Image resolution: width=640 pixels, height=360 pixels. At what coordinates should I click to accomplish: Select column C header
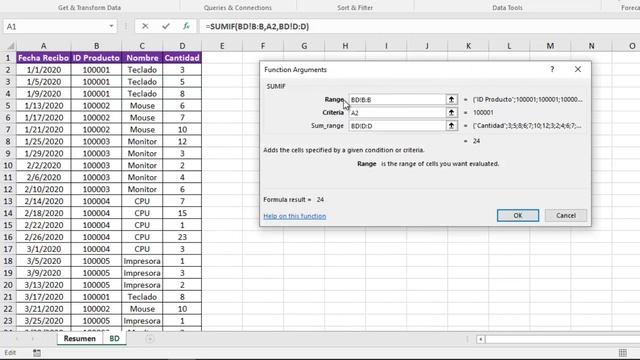click(142, 46)
